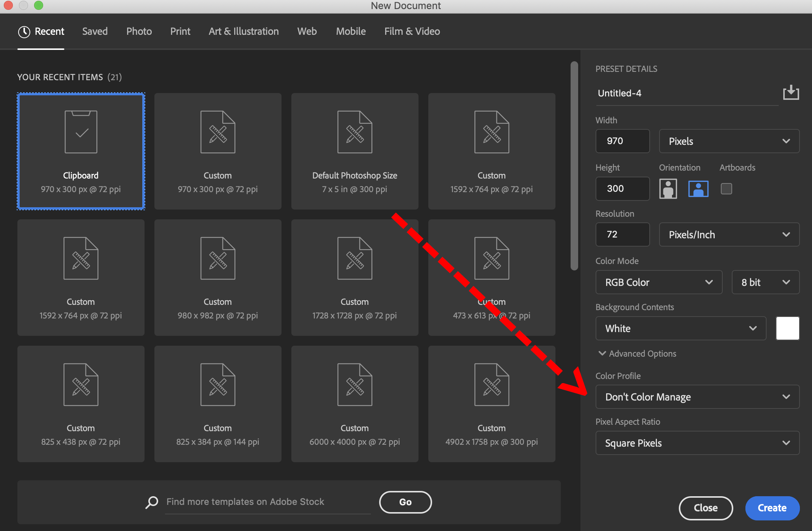Switch to the Web tab
Screen dimensions: 812x531
tap(307, 31)
